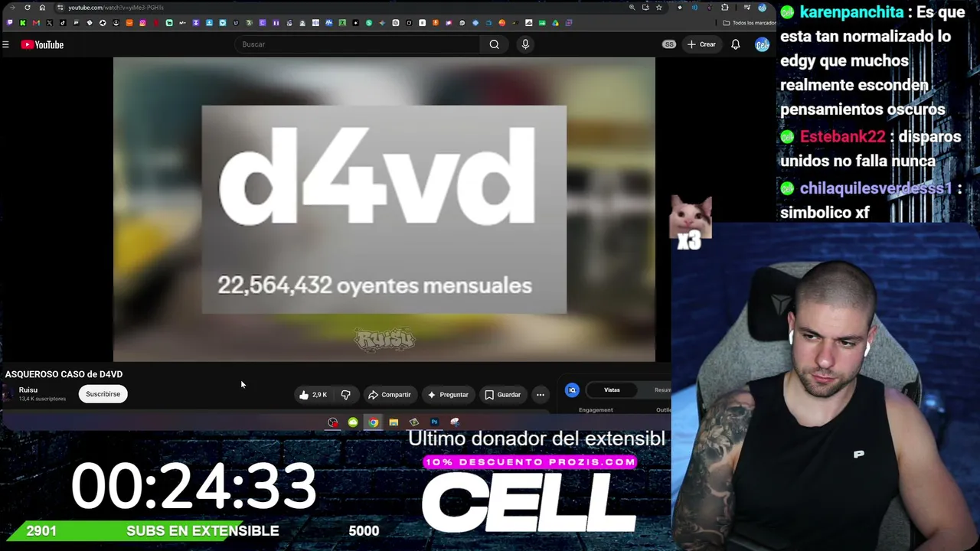
Task: Open Chrome from the taskbar
Action: (373, 422)
